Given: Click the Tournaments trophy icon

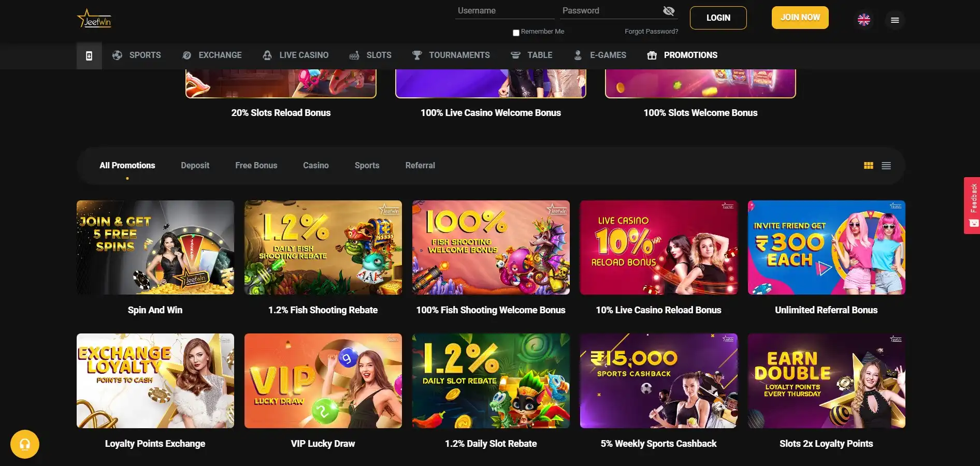Looking at the screenshot, I should (x=417, y=55).
